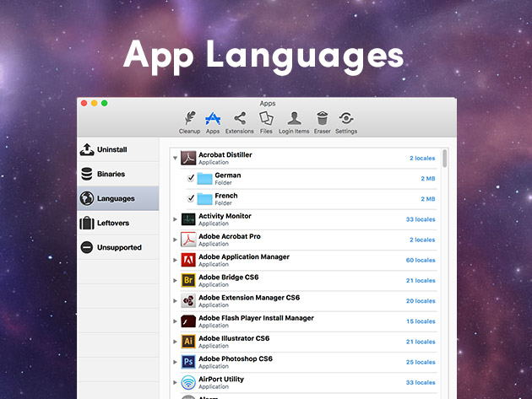This screenshot has height=399, width=532.
Task: Select the Adobe Illustrator CS6 name
Action: (234, 338)
